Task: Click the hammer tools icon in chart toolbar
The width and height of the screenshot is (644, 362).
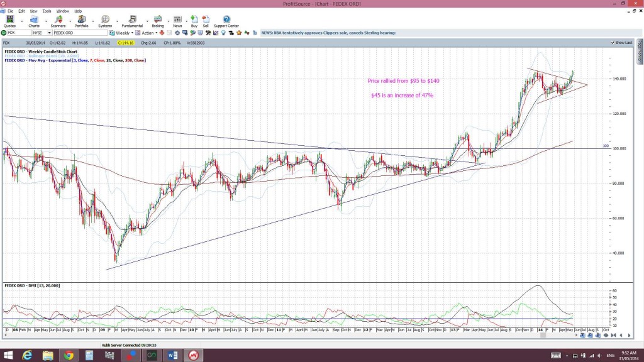Action: tap(208, 33)
